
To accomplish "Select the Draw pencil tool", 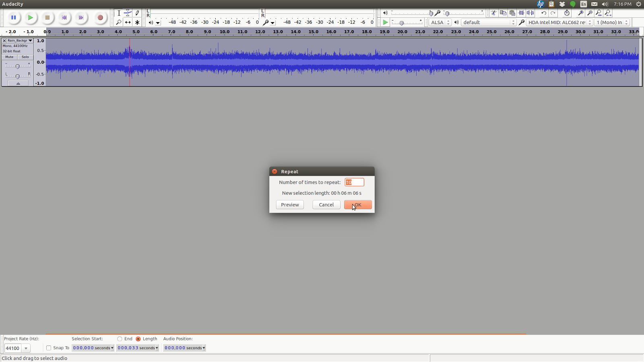I will [x=137, y=13].
